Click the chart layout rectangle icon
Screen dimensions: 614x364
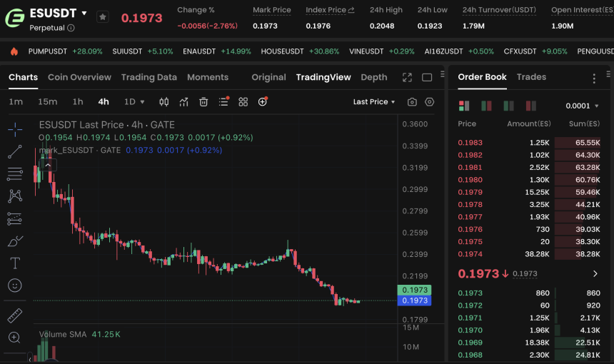click(427, 78)
